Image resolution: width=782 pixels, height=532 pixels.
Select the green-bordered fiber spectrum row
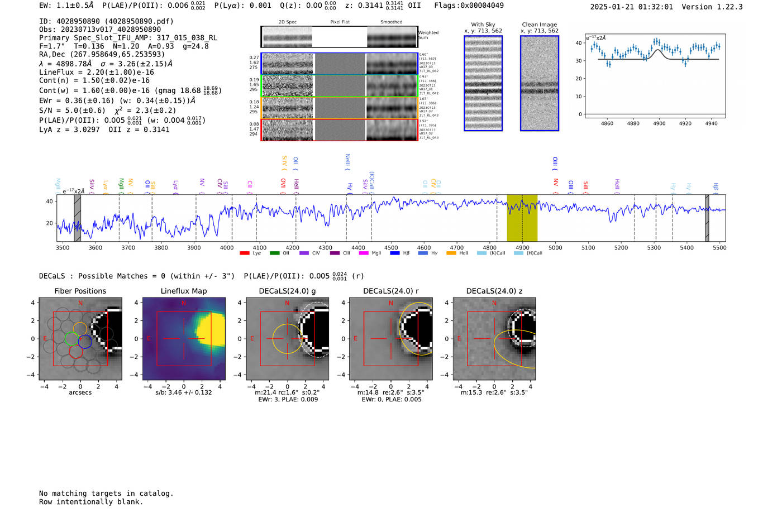point(340,86)
